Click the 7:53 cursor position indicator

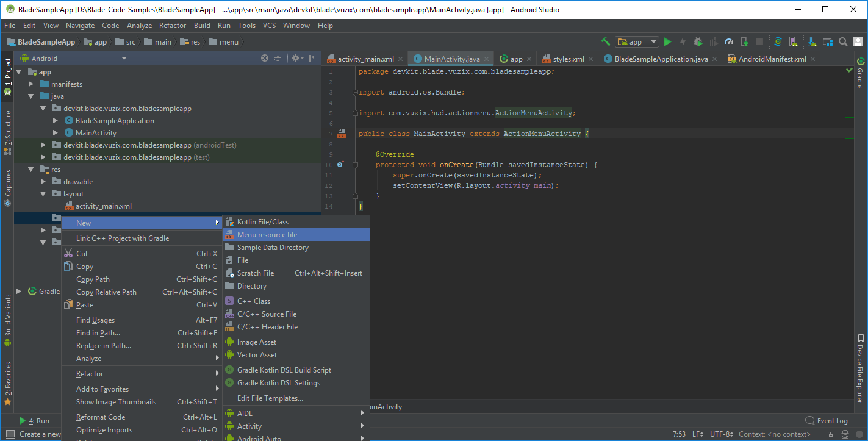679,434
